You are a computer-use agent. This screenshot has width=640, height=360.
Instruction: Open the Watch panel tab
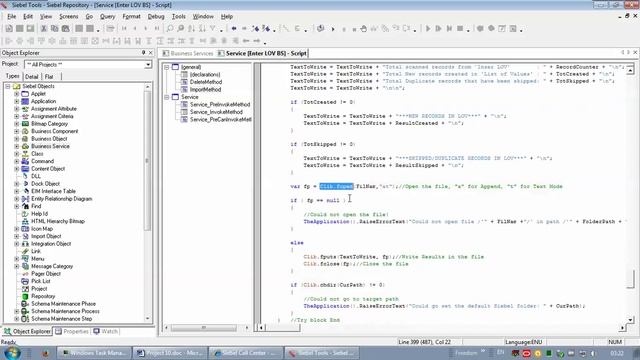[x=106, y=331]
